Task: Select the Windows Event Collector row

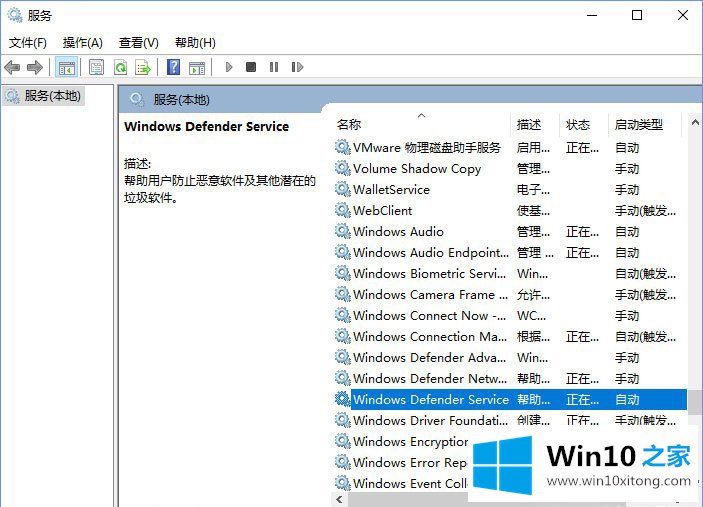Action: click(401, 483)
